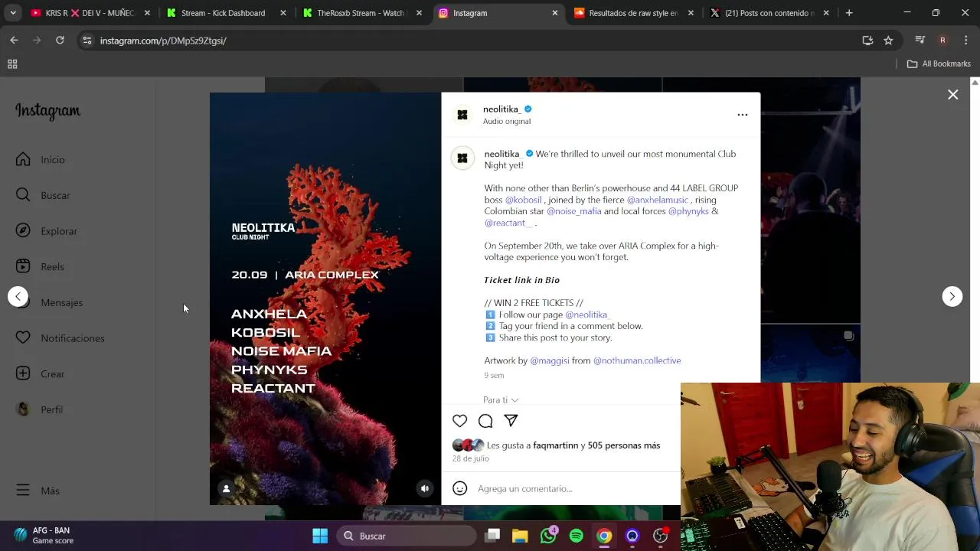Open the apps grid in bookmarks bar

coord(12,64)
